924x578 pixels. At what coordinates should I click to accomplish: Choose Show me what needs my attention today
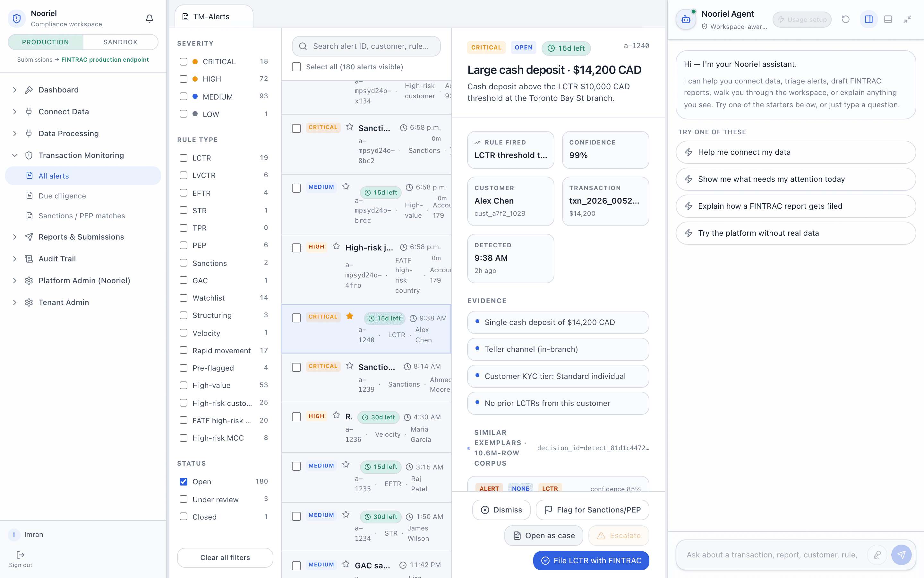click(x=796, y=179)
